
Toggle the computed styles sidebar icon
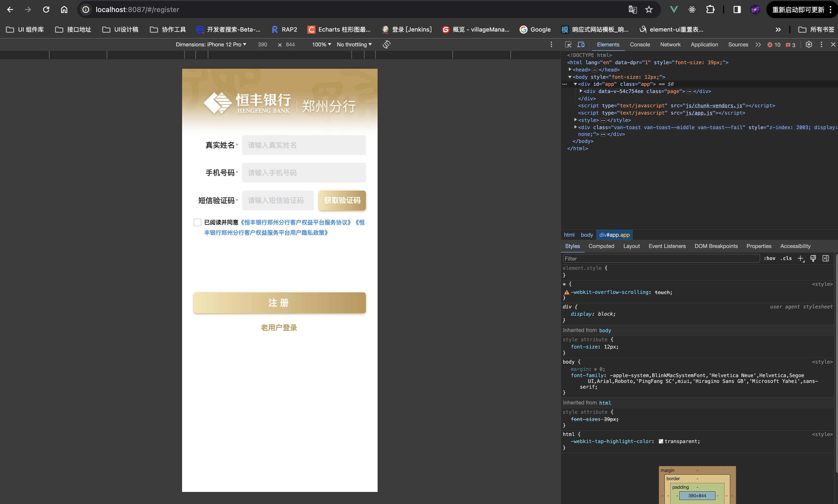coord(826,259)
